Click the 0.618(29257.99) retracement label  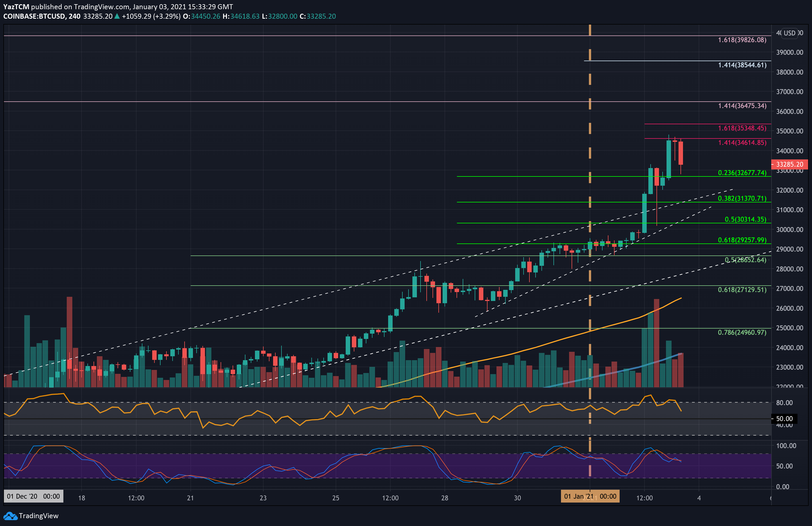coord(742,240)
